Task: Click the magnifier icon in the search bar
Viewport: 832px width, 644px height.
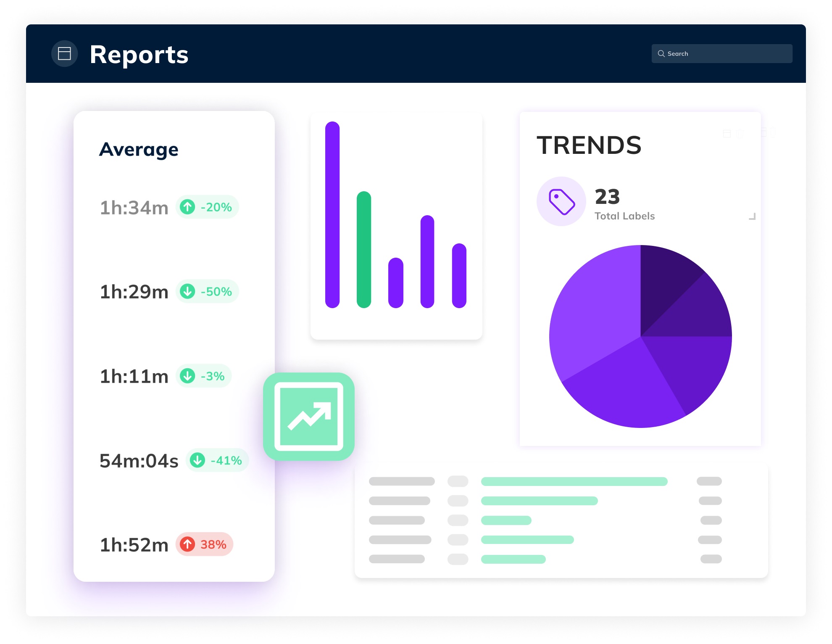Action: pos(661,53)
